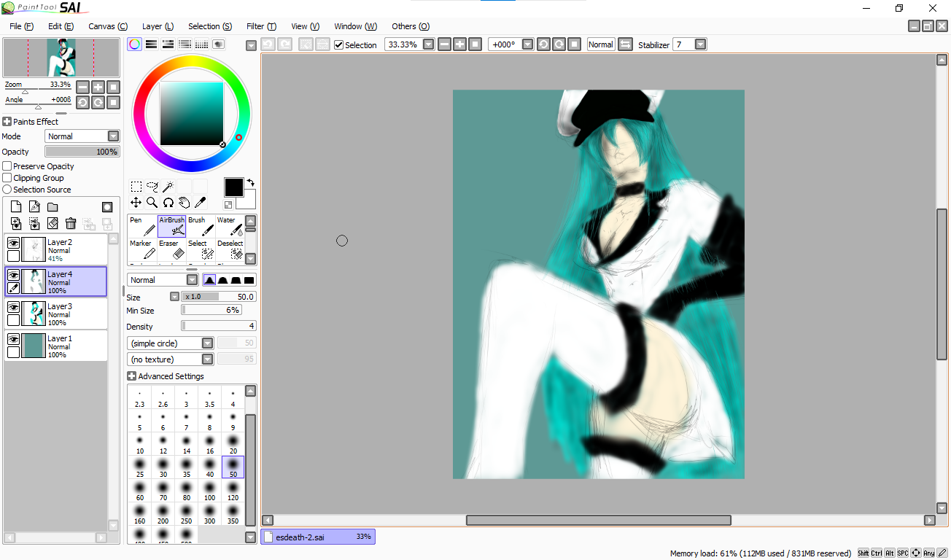Select the Pen tool
The height and width of the screenshot is (560, 951).
point(143,226)
